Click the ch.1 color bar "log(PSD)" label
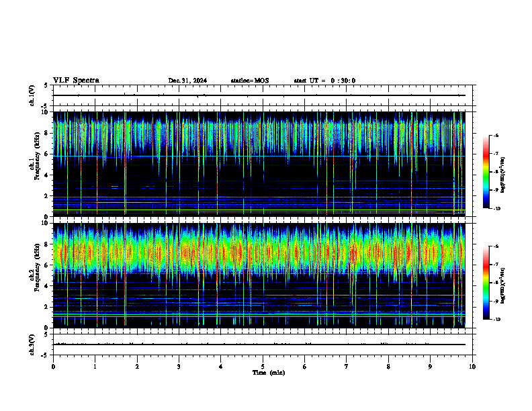 pyautogui.click(x=503, y=175)
